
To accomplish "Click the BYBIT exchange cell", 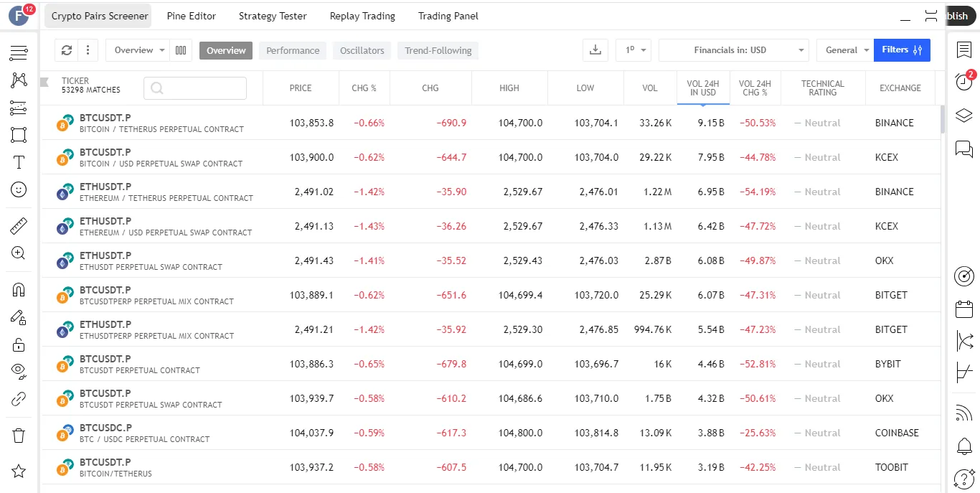I will (x=888, y=364).
